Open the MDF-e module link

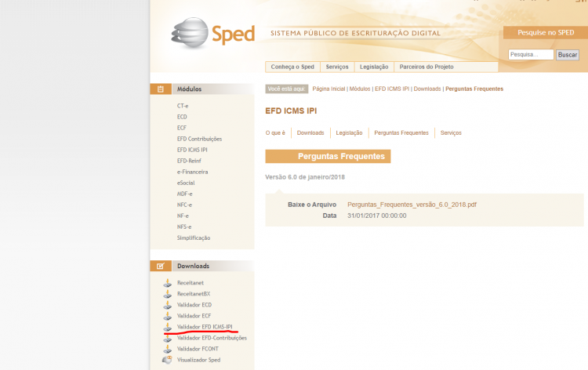(x=184, y=194)
